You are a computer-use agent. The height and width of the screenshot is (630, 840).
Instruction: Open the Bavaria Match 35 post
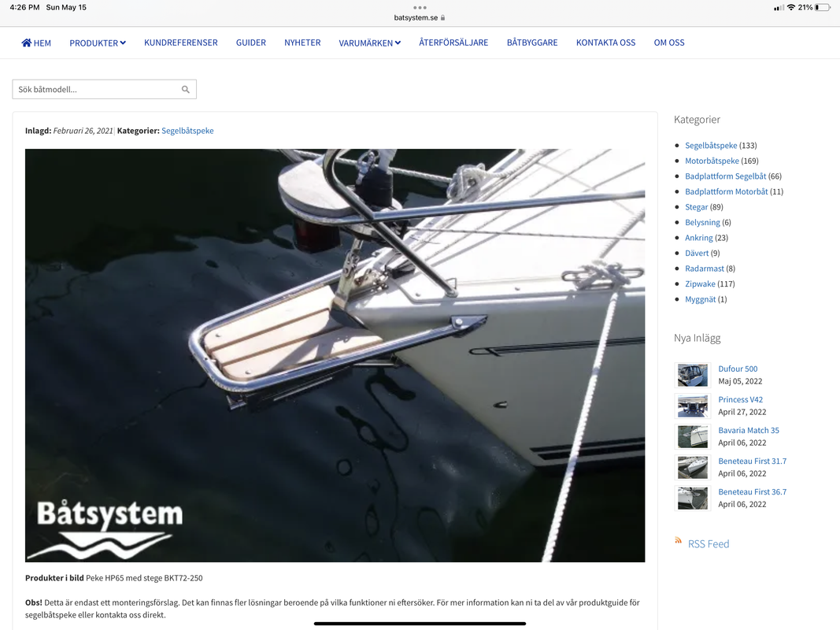(x=749, y=430)
